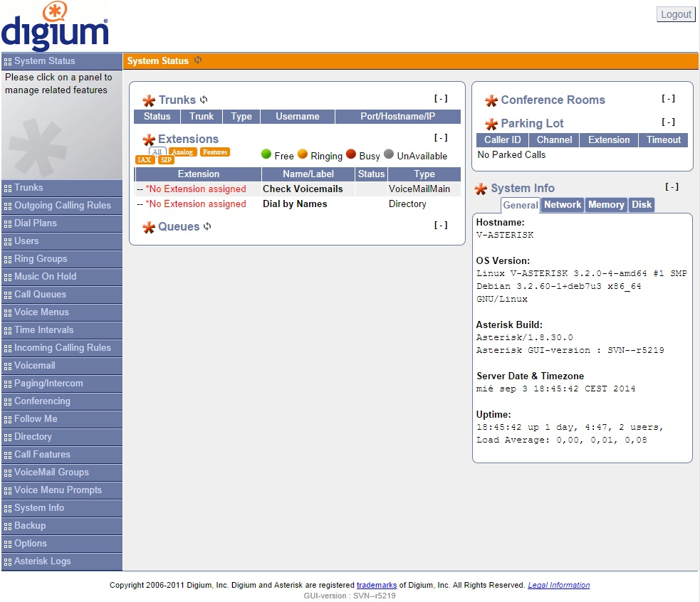Filter extensions by Features
The image size is (700, 602).
[215, 152]
